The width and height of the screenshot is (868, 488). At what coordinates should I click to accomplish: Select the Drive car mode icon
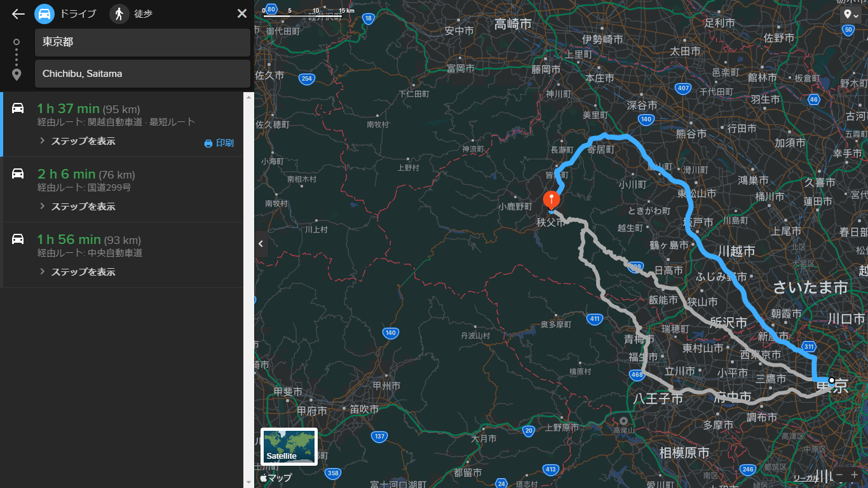pos(44,14)
